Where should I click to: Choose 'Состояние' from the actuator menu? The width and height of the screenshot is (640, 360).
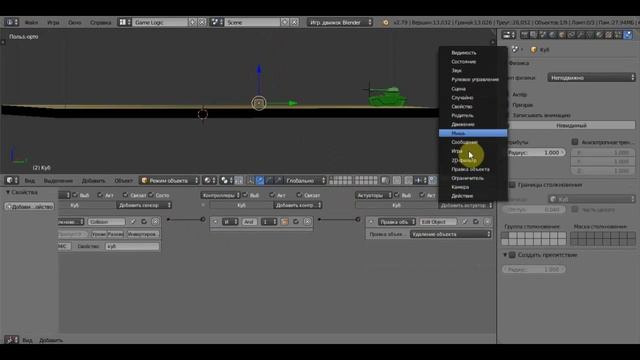[473, 62]
